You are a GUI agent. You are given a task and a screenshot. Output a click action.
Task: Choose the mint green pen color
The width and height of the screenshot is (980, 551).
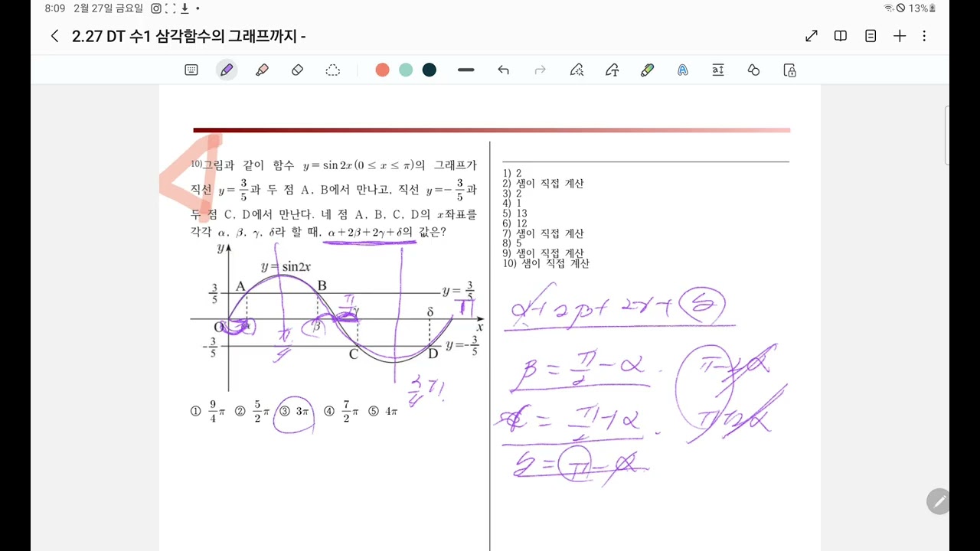coord(406,70)
